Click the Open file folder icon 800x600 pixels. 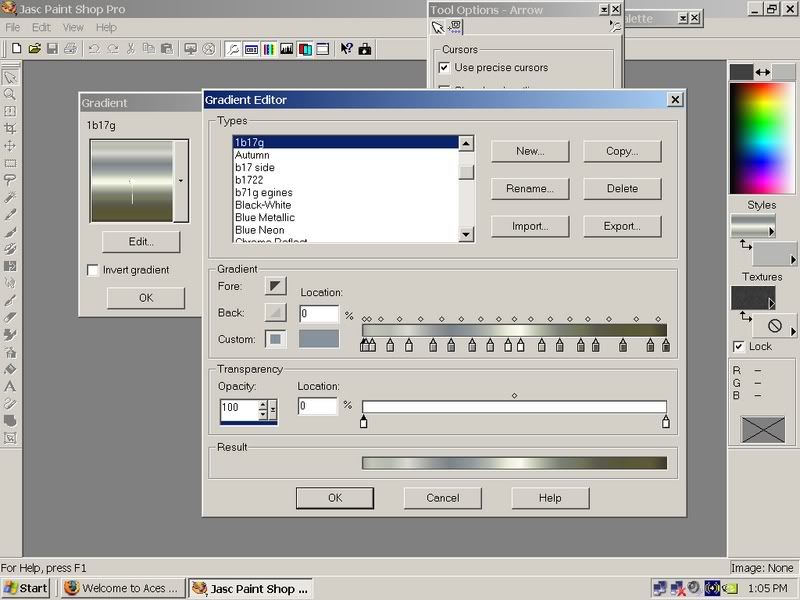point(34,48)
